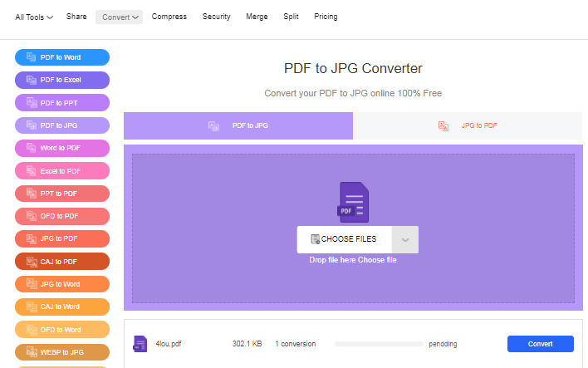Screen dimensions: 588x368
Task: Click the PDF to JPG Converter heading
Action: (x=353, y=68)
